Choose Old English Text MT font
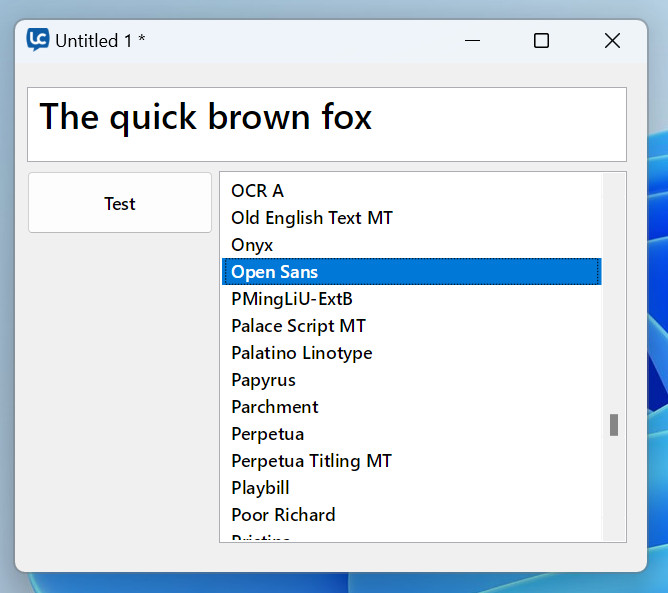The image size is (668, 593). pos(311,217)
